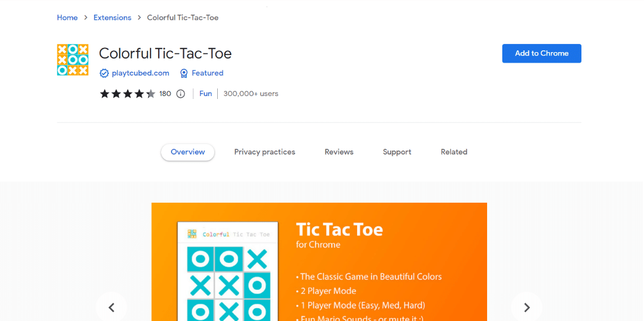Click the verified publisher badge icon

click(x=104, y=73)
